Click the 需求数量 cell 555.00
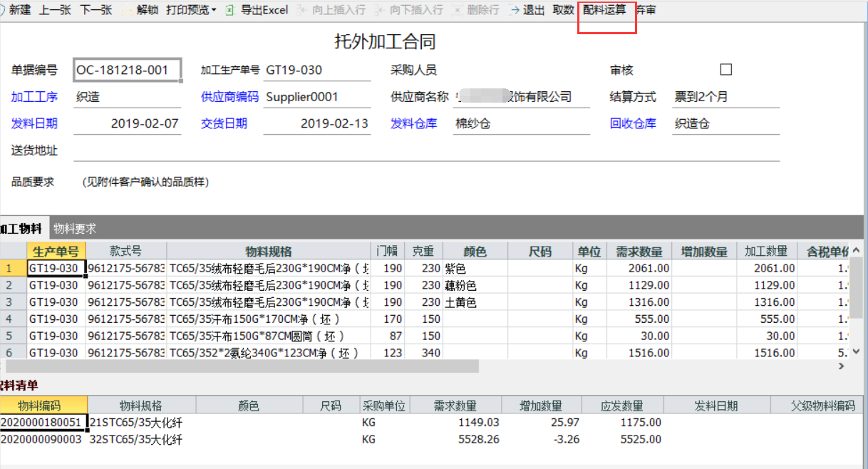 639,319
